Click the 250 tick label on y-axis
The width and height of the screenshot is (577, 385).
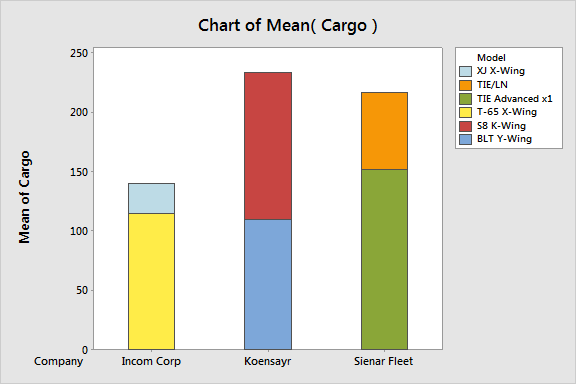coord(79,53)
